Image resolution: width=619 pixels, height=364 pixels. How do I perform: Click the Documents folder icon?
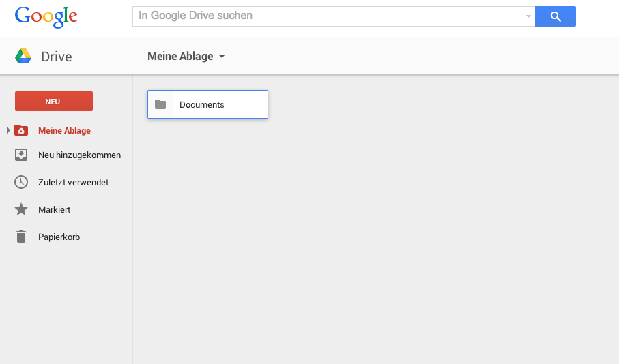pyautogui.click(x=160, y=104)
